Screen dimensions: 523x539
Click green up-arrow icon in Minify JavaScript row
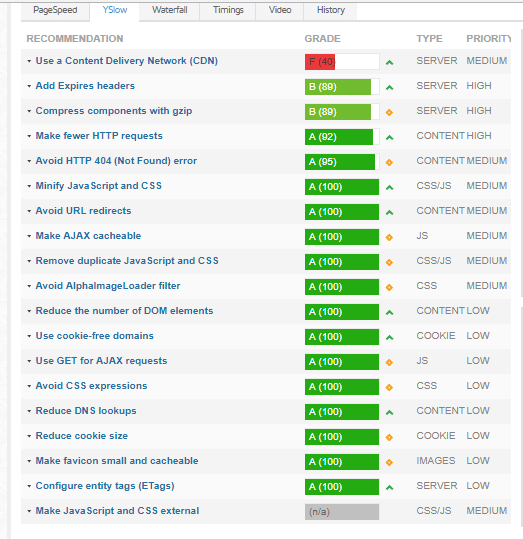(x=389, y=188)
